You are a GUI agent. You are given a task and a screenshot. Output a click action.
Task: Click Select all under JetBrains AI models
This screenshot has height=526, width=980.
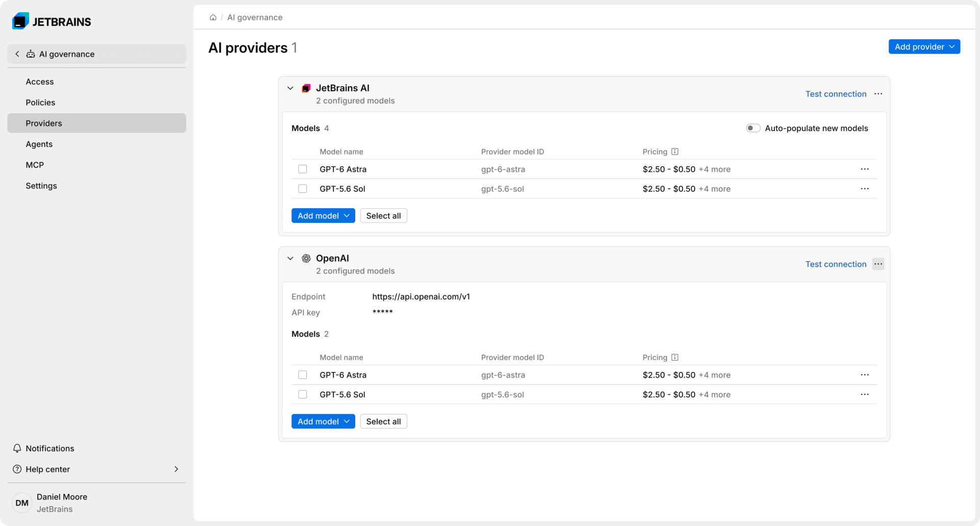tap(383, 216)
